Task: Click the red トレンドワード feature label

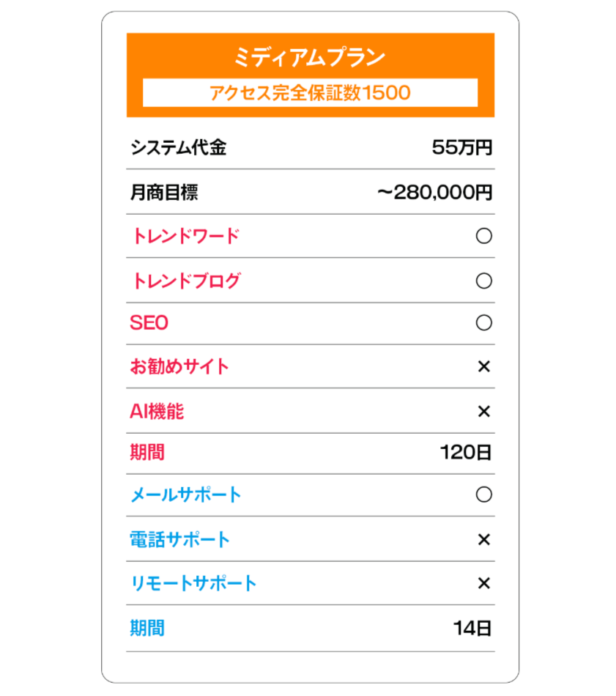Action: [185, 236]
